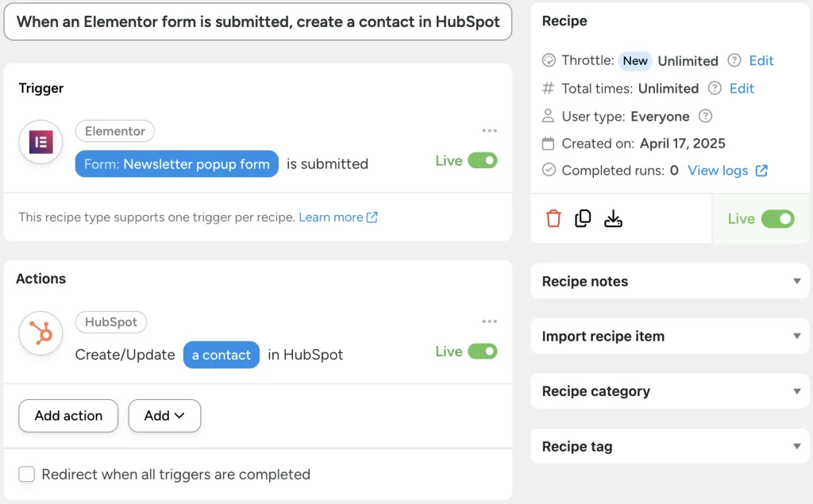Click the HubSpot action app icon

click(40, 333)
